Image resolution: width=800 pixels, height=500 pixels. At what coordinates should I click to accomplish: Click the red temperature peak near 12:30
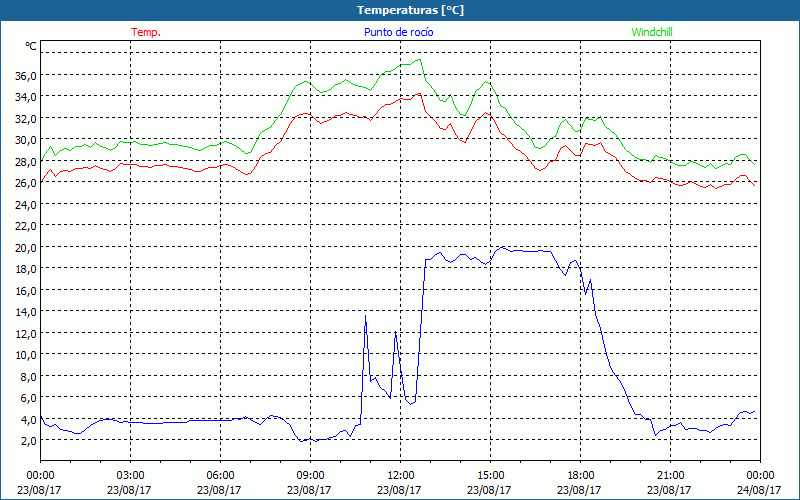click(419, 93)
